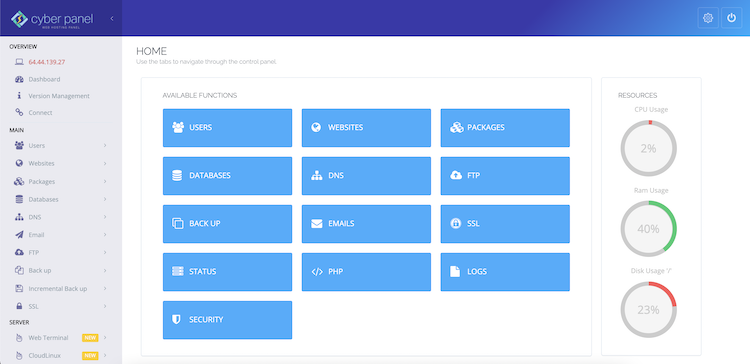The height and width of the screenshot is (364, 750).
Task: Open the SECURITY function tile
Action: tap(227, 320)
